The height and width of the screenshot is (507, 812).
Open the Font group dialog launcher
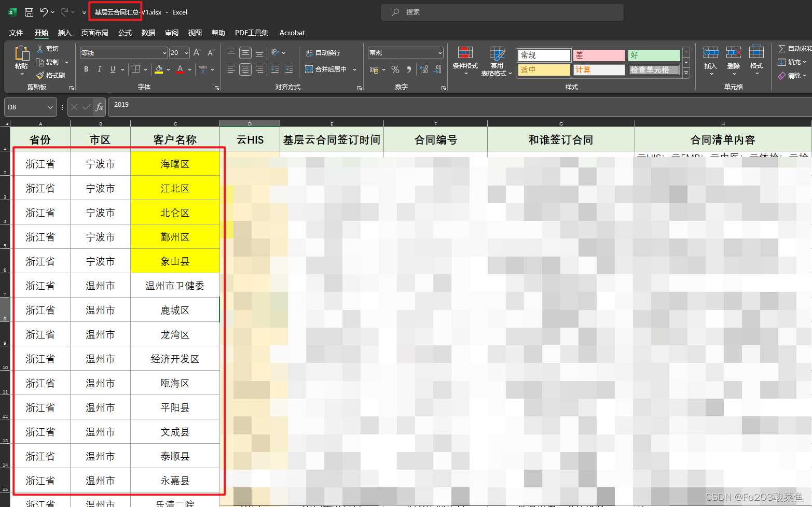click(217, 88)
